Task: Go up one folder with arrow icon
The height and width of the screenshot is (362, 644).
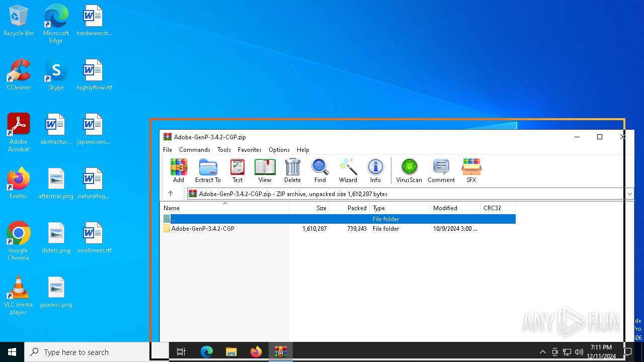Action: click(x=171, y=194)
